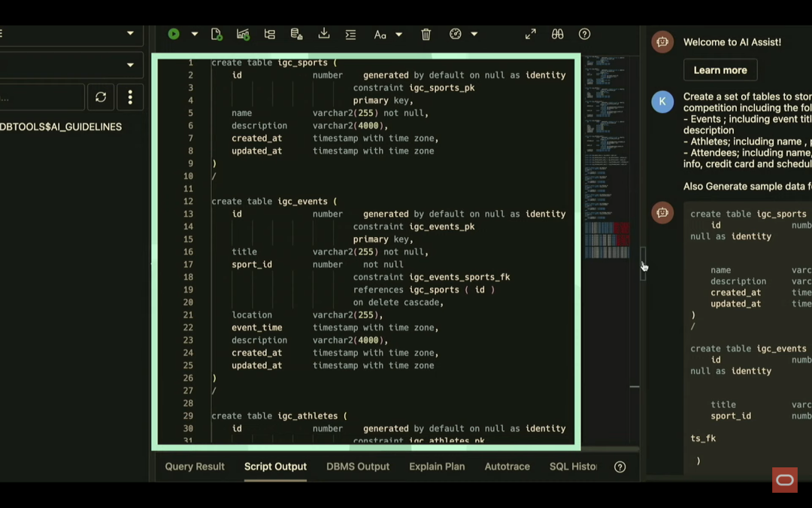The width and height of the screenshot is (812, 508).
Task: Click 'on delete cascade,' on editor line 20
Action: (398, 303)
